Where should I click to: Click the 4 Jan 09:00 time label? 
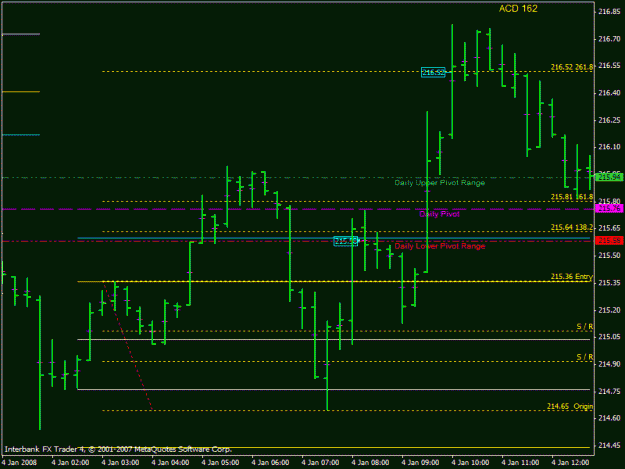point(420,463)
